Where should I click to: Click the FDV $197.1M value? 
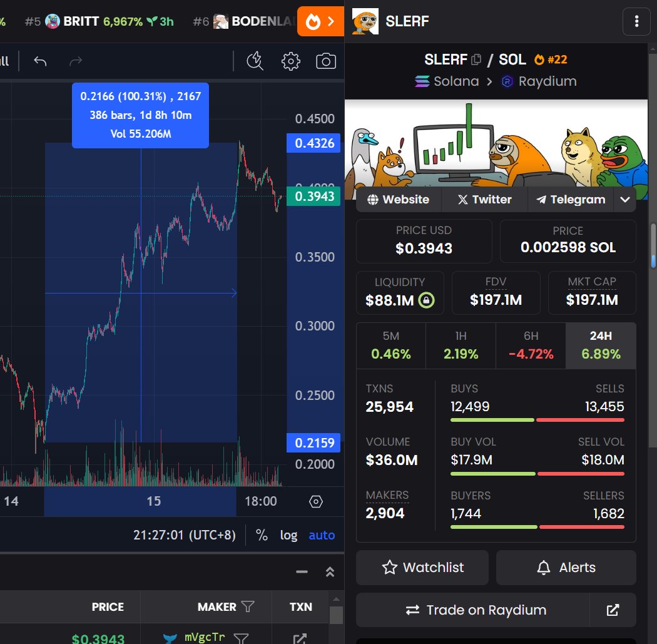coord(496,300)
